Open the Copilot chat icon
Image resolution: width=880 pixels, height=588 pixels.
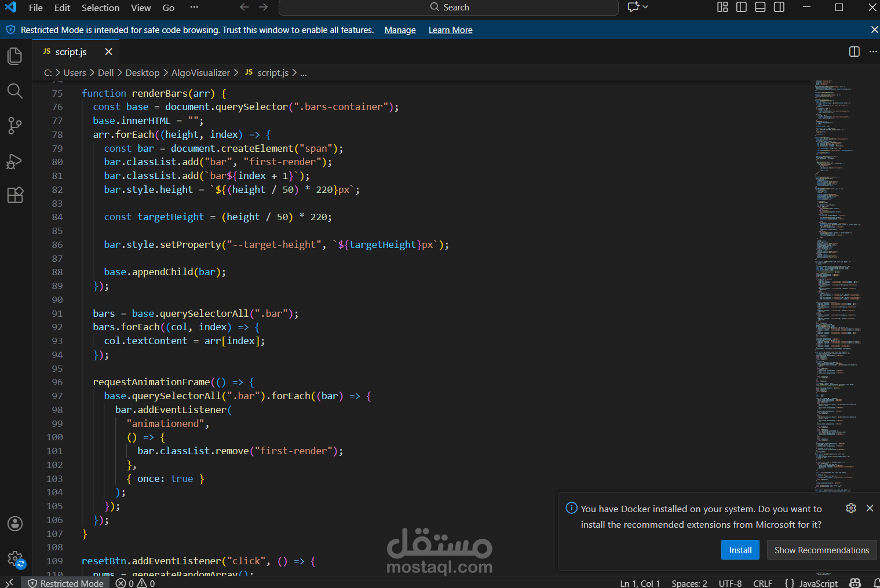(633, 7)
